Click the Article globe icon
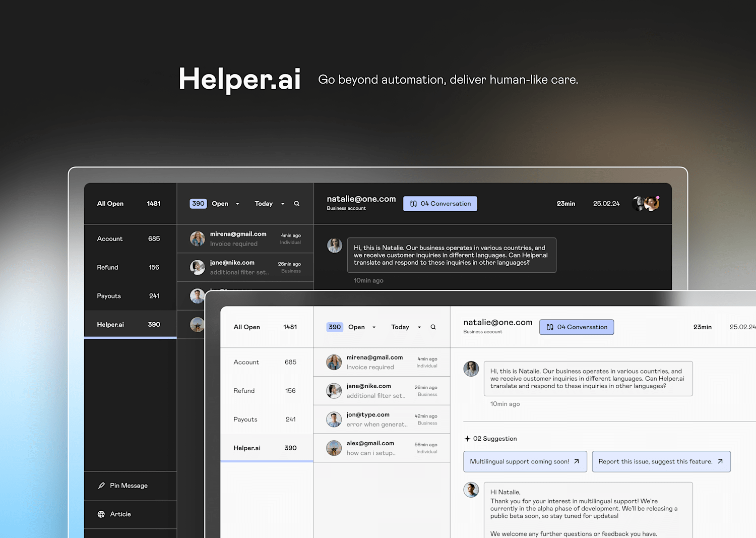Image resolution: width=756 pixels, height=538 pixels. [101, 514]
